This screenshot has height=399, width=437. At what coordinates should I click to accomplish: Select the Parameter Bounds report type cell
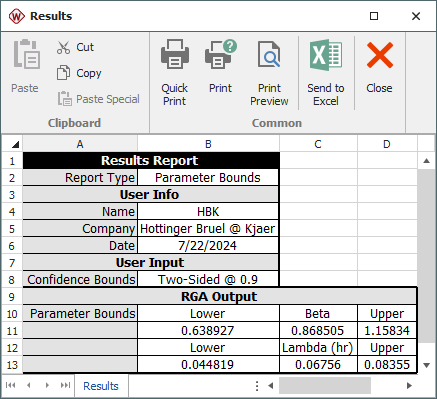[x=208, y=178]
